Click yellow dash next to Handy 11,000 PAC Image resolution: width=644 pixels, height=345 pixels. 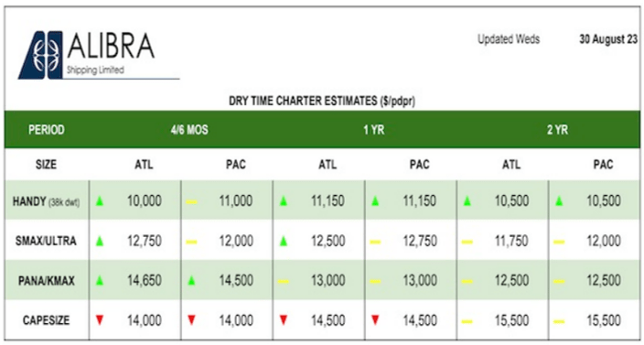tap(191, 201)
